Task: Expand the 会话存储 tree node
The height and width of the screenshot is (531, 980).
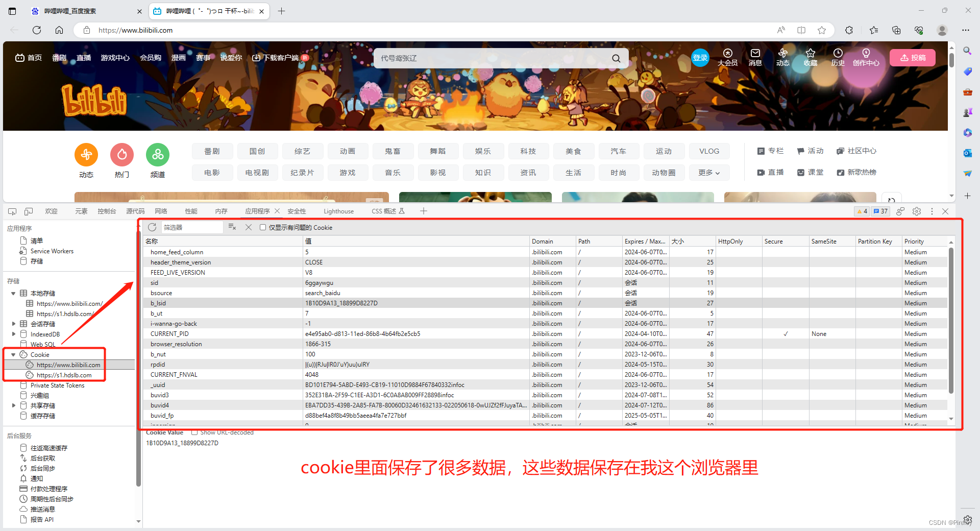Action: point(13,324)
